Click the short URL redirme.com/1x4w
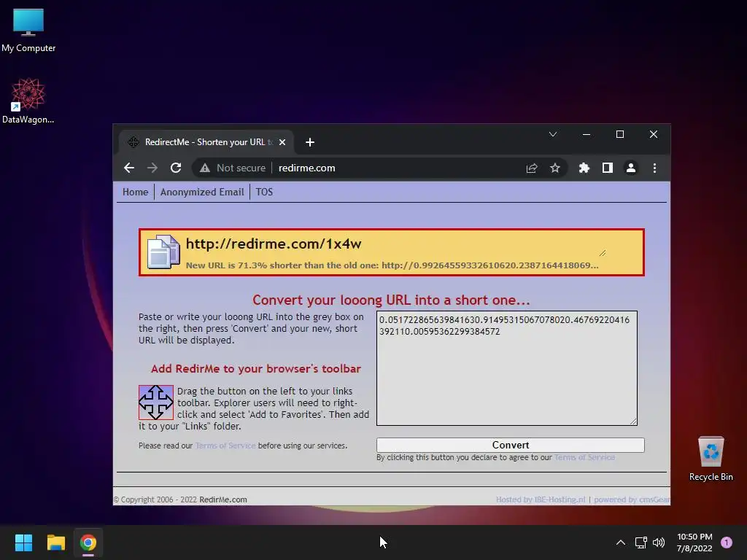The image size is (747, 560). click(x=274, y=244)
